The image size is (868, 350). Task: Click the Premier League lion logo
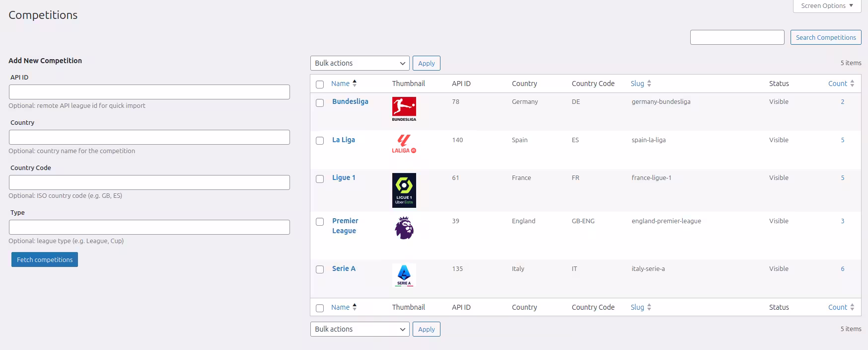pos(404,228)
